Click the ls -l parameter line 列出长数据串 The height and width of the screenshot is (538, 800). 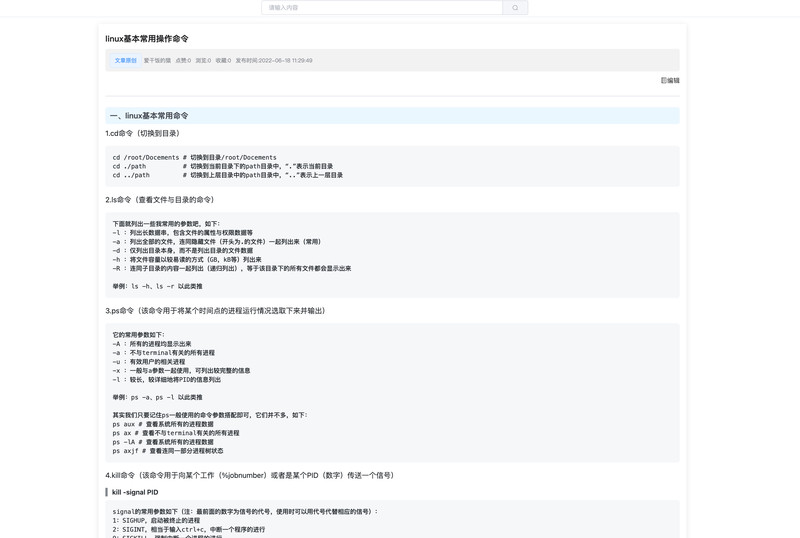[183, 233]
